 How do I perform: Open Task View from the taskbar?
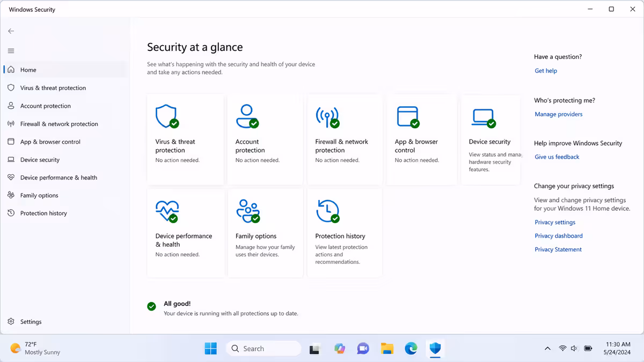pos(315,349)
